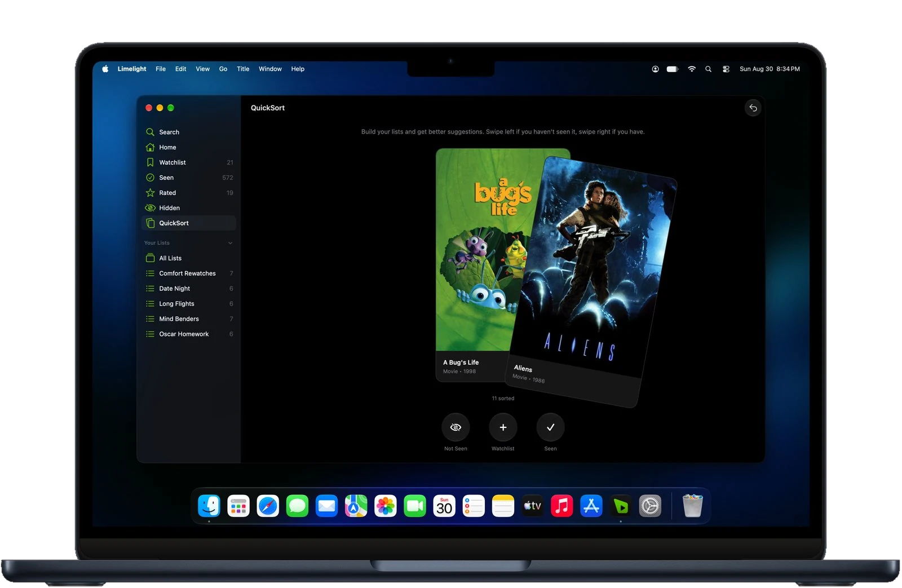902x588 pixels.
Task: Open FaceTime from the Dock
Action: click(415, 506)
